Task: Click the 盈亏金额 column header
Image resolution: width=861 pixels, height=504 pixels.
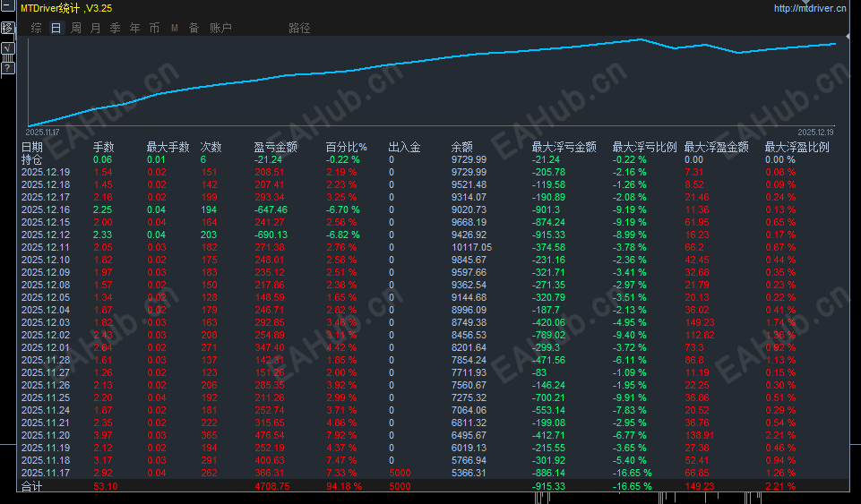Action: [x=276, y=147]
